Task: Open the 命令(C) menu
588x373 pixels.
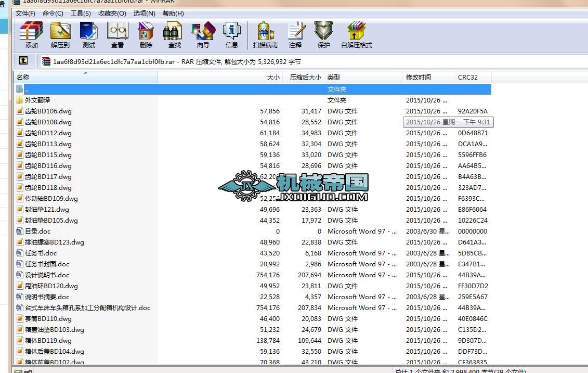Action: tap(53, 14)
